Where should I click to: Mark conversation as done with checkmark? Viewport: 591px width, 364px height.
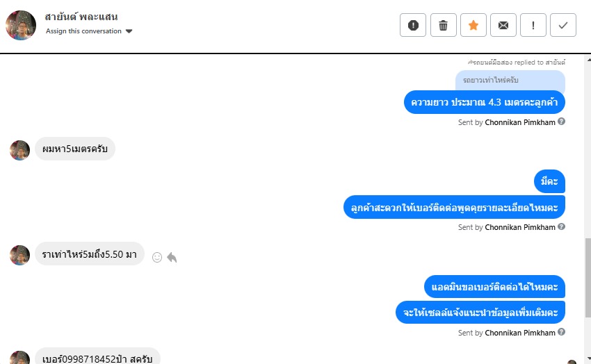(x=563, y=25)
